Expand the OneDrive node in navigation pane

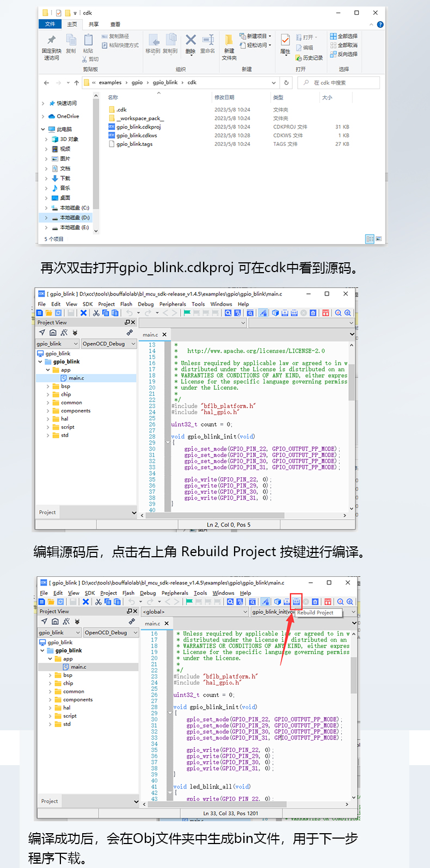point(44,116)
